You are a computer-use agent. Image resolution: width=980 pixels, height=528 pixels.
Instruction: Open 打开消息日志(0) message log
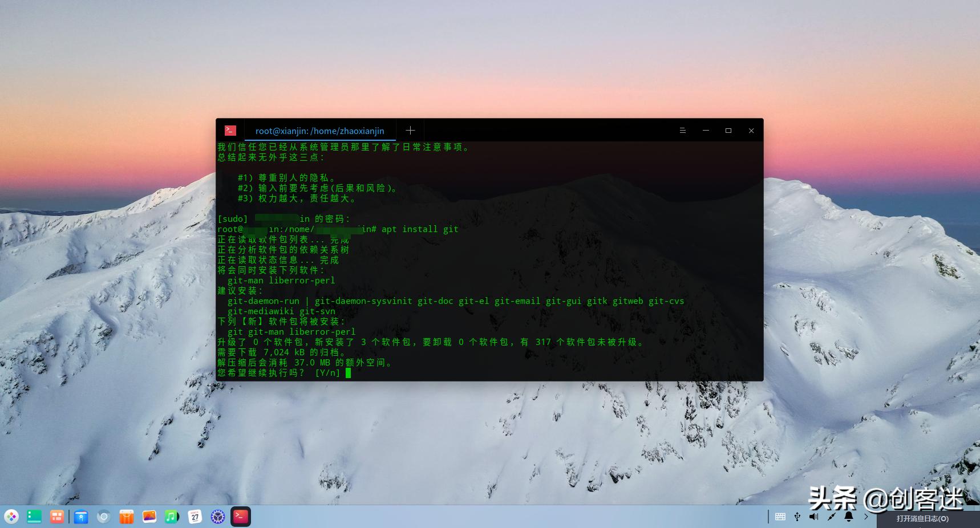[x=921, y=519]
